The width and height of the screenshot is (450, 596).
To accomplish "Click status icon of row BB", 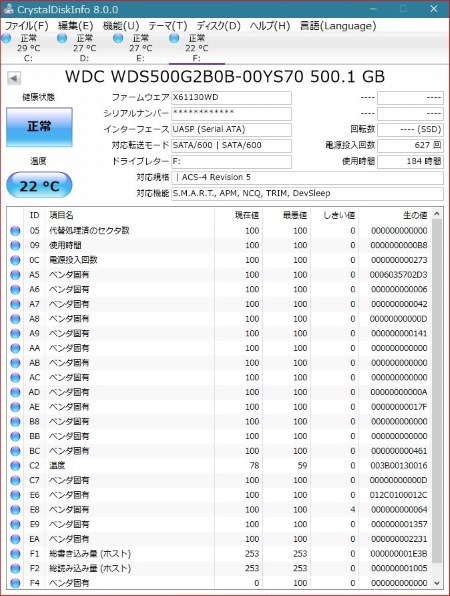I will pos(15,436).
